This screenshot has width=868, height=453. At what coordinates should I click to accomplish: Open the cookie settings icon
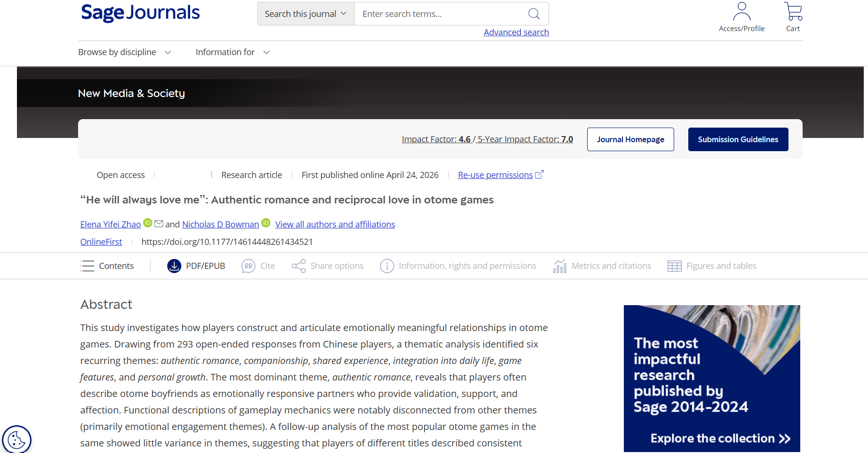[x=17, y=440]
